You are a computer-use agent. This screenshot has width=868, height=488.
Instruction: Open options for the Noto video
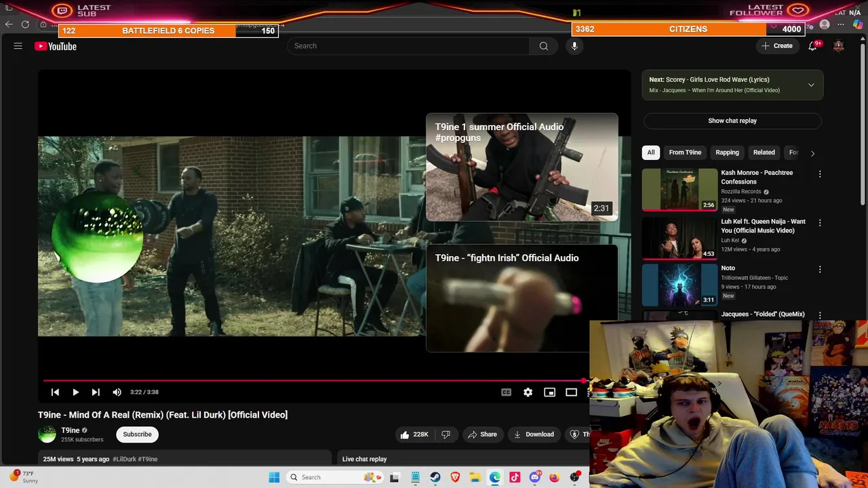point(820,269)
